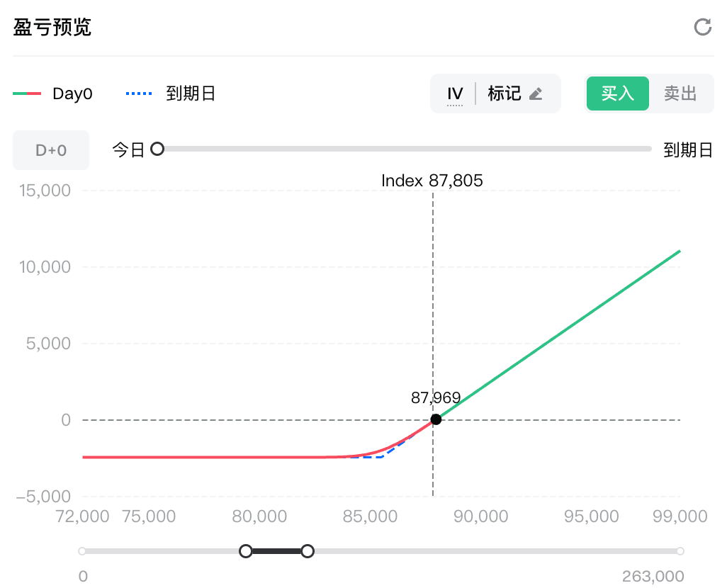Select the IV option
This screenshot has width=727, height=588.
[x=455, y=94]
